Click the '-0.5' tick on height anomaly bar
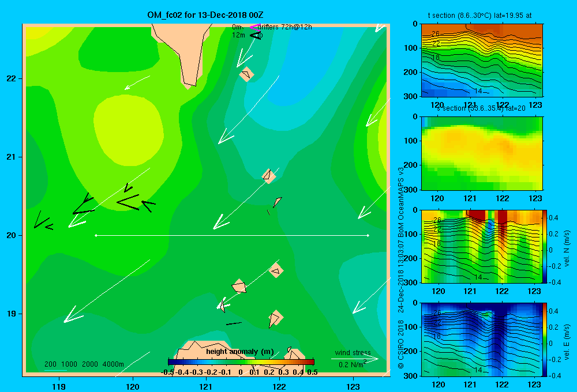 pyautogui.click(x=167, y=372)
